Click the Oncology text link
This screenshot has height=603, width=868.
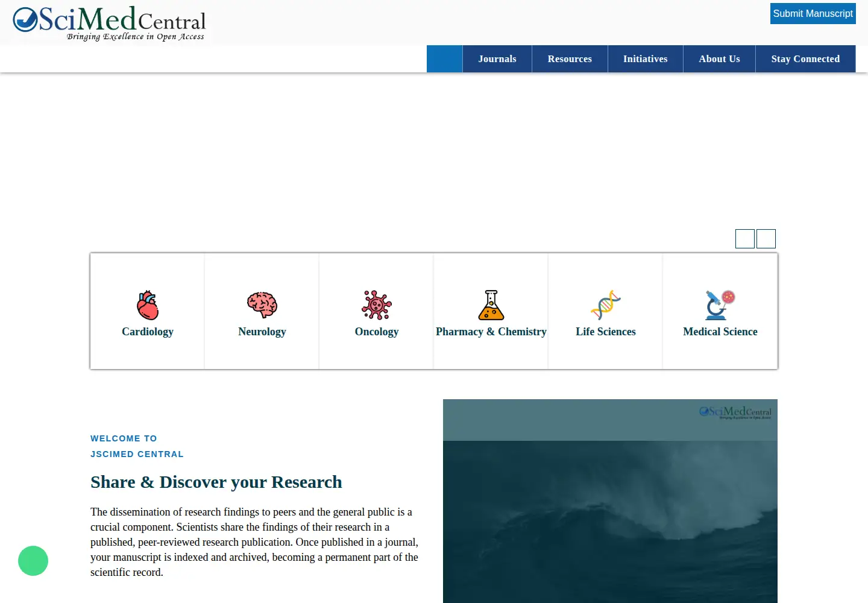377,332
